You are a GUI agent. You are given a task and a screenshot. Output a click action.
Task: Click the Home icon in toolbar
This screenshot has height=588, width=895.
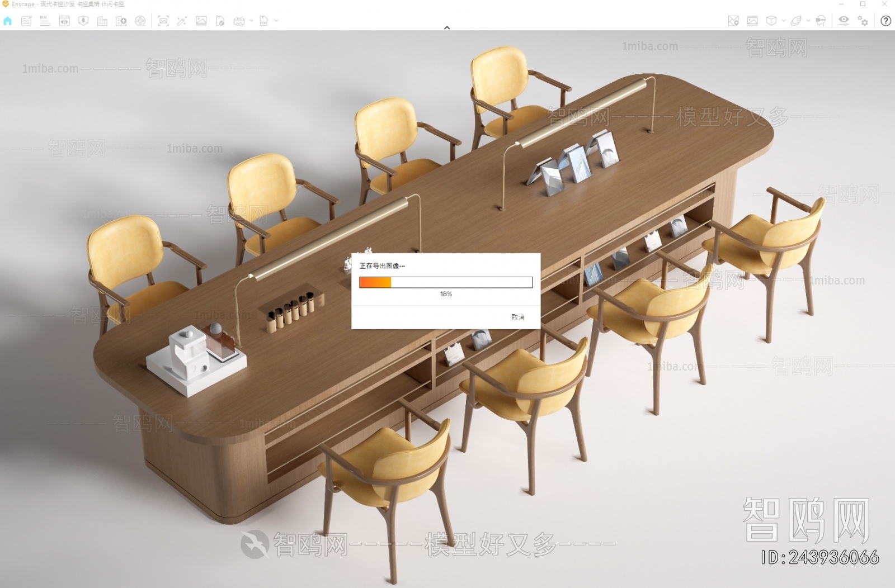click(x=8, y=21)
